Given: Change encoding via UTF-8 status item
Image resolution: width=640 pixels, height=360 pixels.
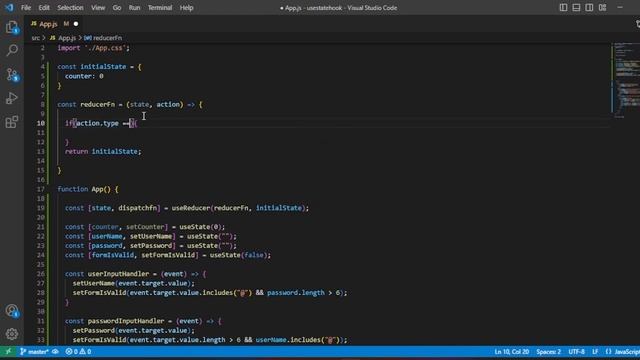Looking at the screenshot, I should click(x=576, y=351).
